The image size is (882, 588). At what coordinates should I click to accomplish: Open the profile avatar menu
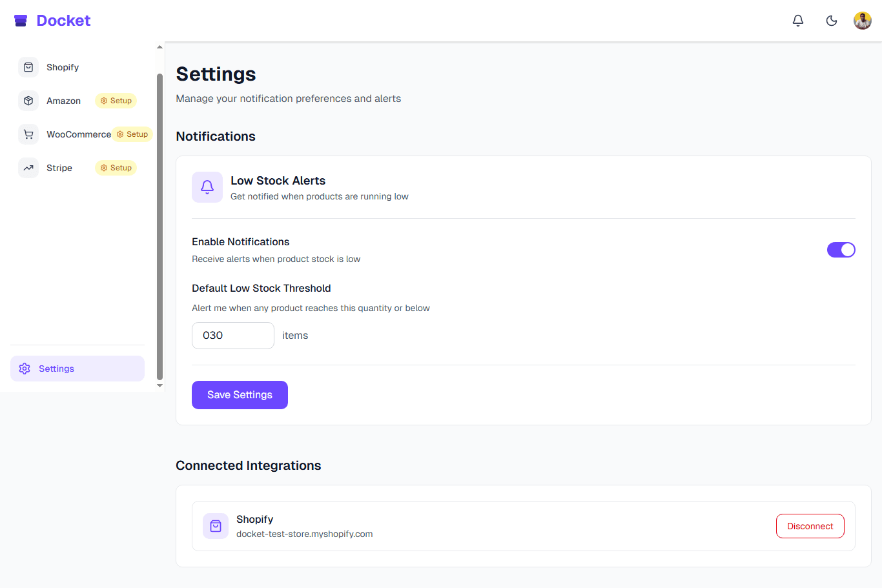(863, 20)
